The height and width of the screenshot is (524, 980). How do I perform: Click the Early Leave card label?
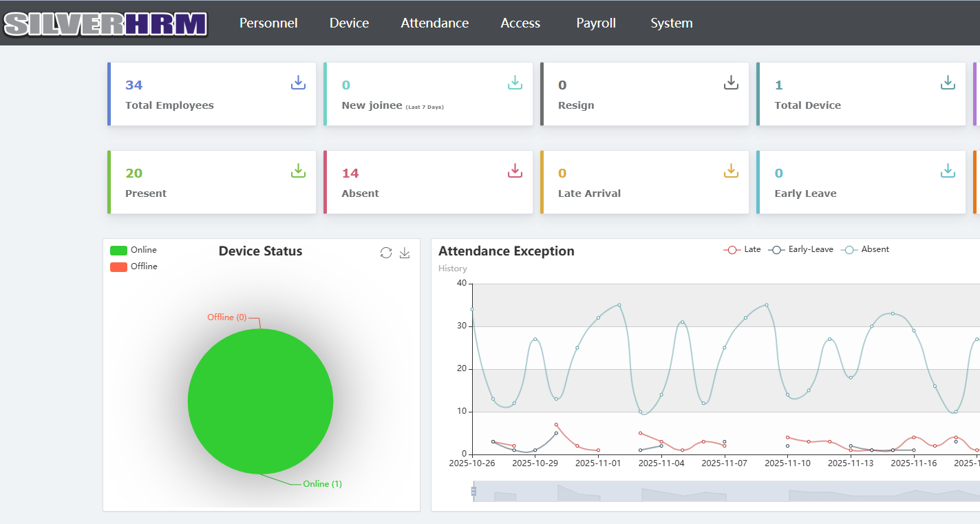point(805,193)
